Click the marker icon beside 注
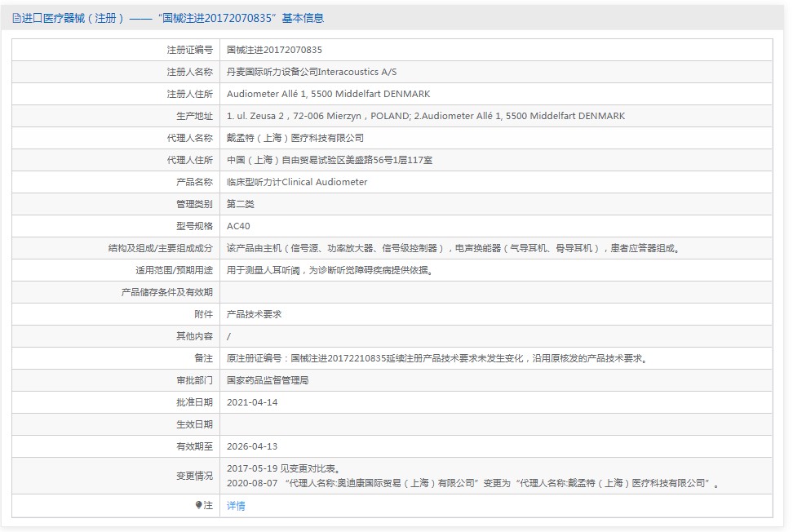Image resolution: width=793 pixels, height=532 pixels. pyautogui.click(x=199, y=506)
